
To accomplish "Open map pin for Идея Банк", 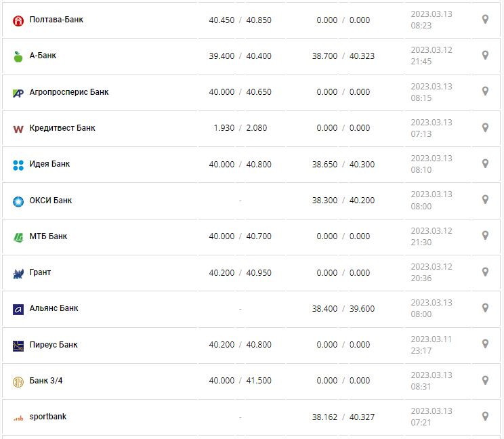I will tap(485, 163).
